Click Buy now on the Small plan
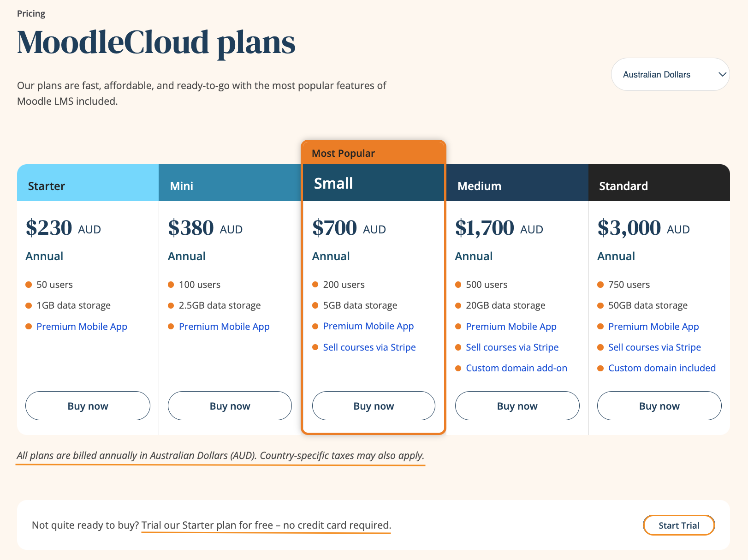Screen dimensions: 748x560 [x=374, y=406]
